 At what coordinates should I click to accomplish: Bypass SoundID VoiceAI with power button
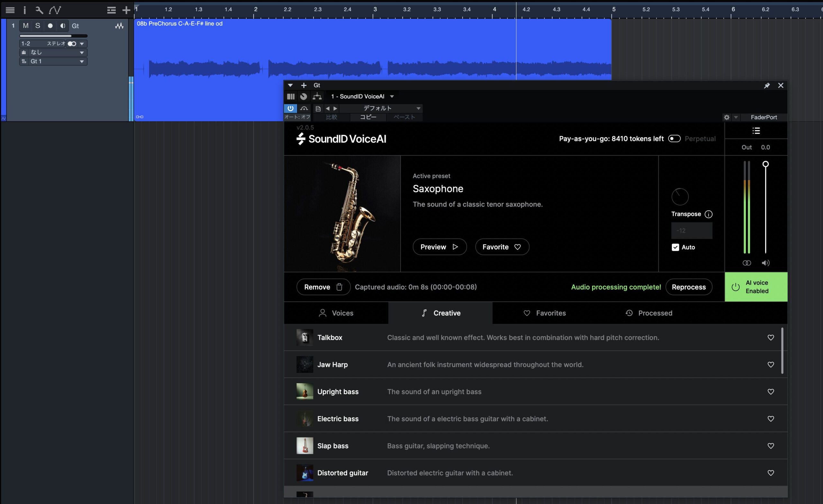(x=290, y=109)
